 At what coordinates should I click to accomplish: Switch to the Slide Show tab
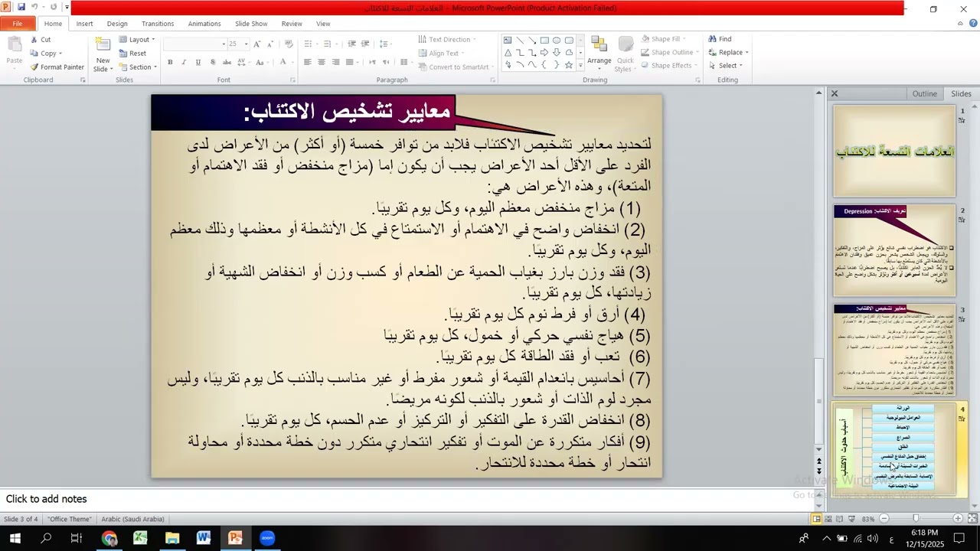point(251,24)
